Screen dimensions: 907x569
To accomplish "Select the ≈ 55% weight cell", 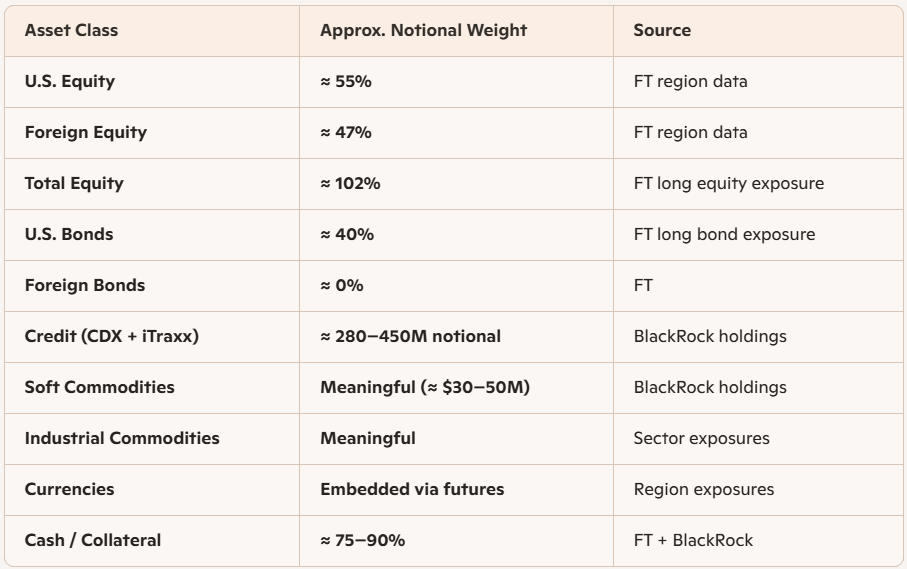I will (x=346, y=82).
